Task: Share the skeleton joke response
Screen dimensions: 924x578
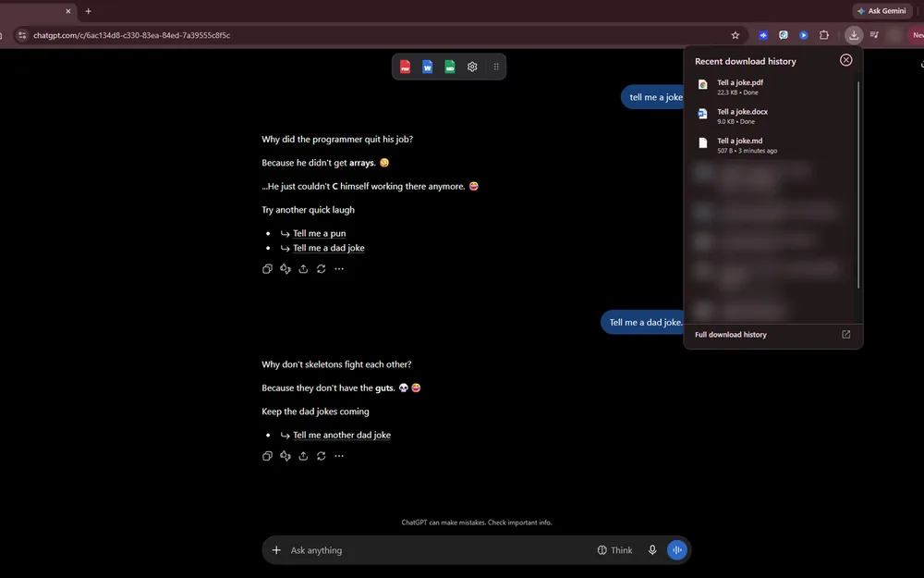Action: (303, 456)
